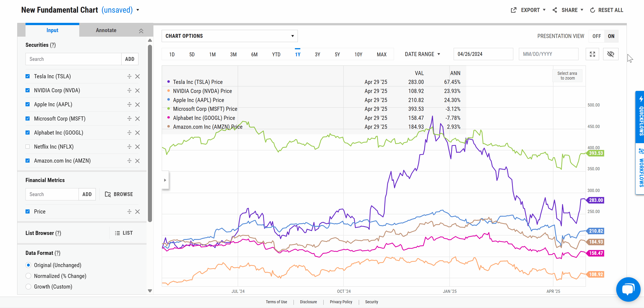
Task: Click reorder handle for Amazon.com Inc (AMZN)
Action: [x=129, y=161]
